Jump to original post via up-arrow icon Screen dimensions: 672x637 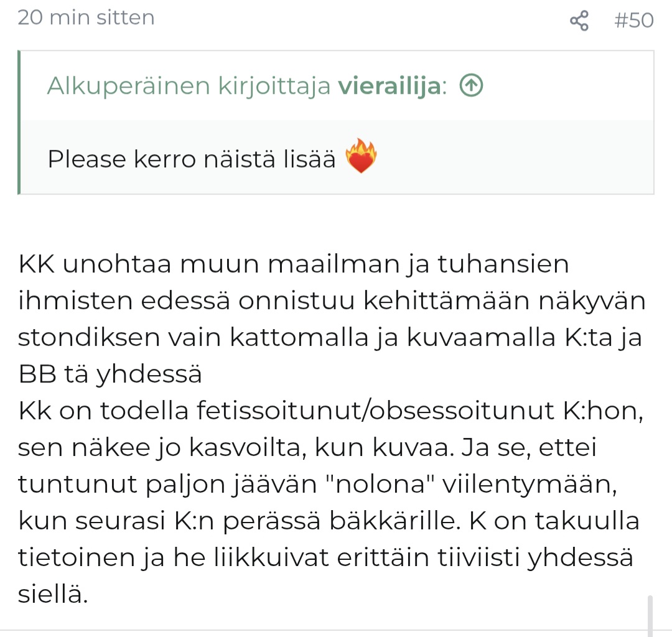pyautogui.click(x=471, y=85)
